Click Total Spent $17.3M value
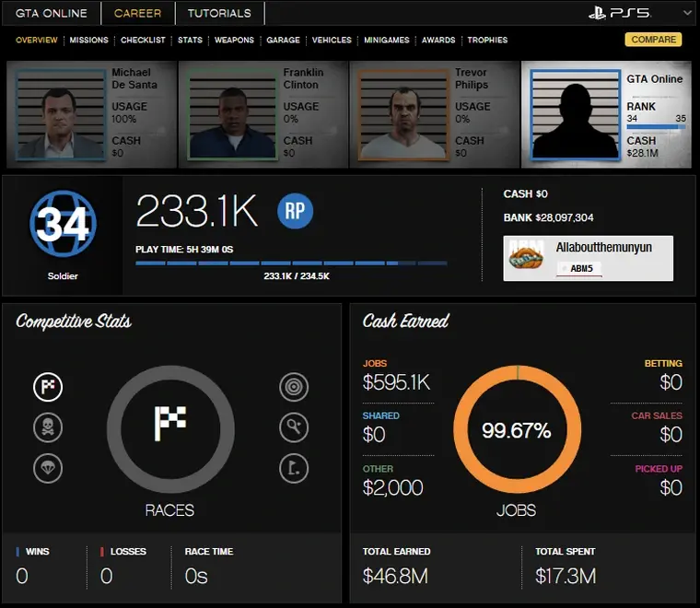 (566, 576)
